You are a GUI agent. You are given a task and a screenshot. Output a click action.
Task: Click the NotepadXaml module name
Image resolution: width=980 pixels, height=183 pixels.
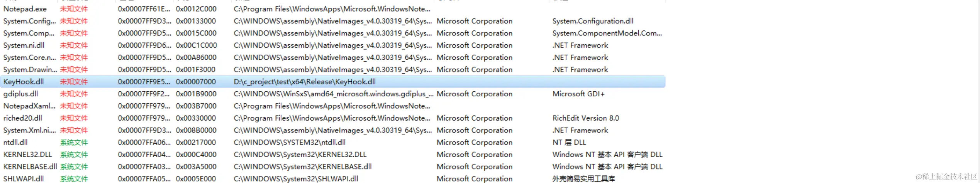(29, 106)
